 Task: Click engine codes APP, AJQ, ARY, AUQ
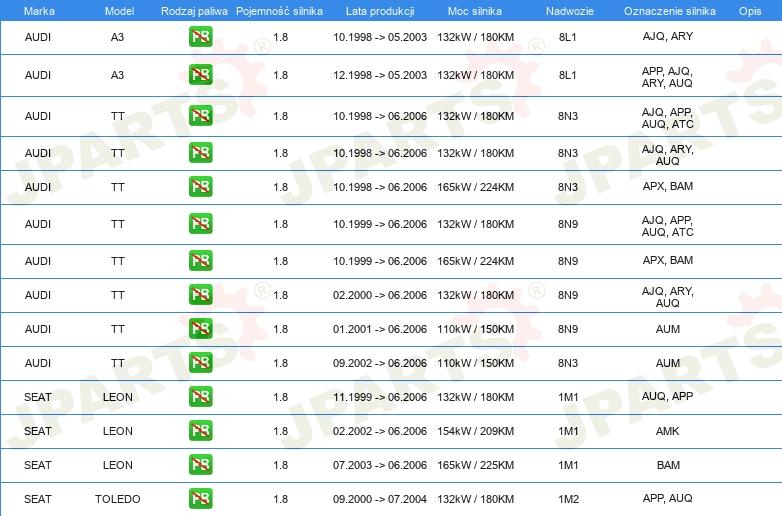pyautogui.click(x=667, y=77)
